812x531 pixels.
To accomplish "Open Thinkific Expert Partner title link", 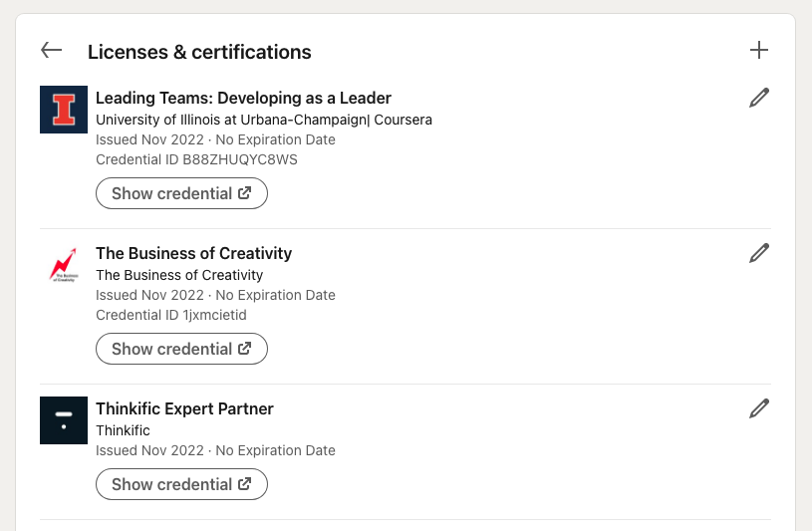I will [184, 408].
